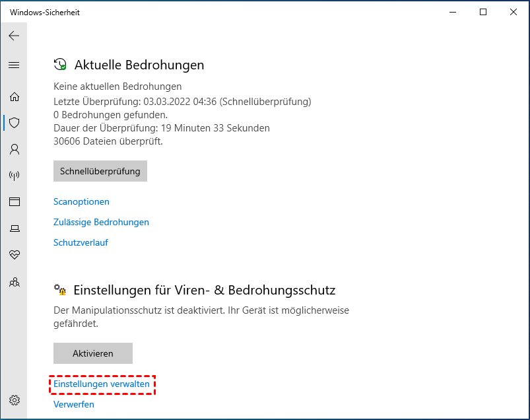Open the Device security laptop icon
530x420 pixels.
click(15, 228)
